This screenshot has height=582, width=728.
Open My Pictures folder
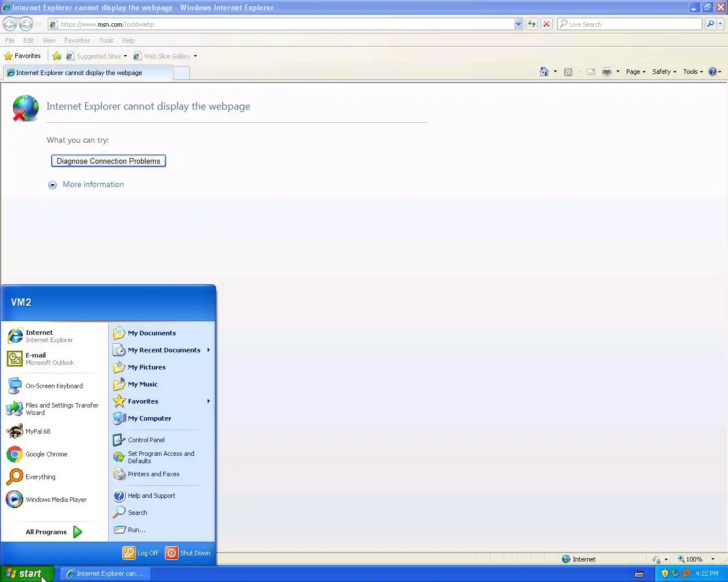tap(162, 367)
